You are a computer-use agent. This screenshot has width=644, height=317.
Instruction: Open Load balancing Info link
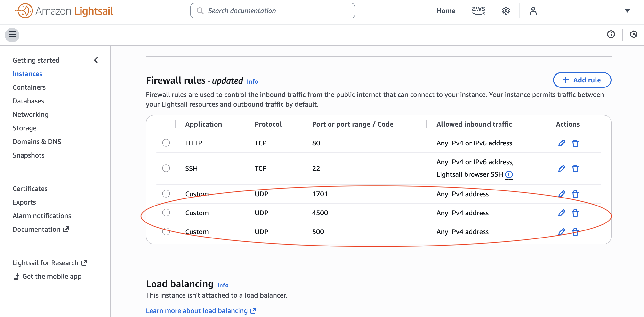[223, 285]
